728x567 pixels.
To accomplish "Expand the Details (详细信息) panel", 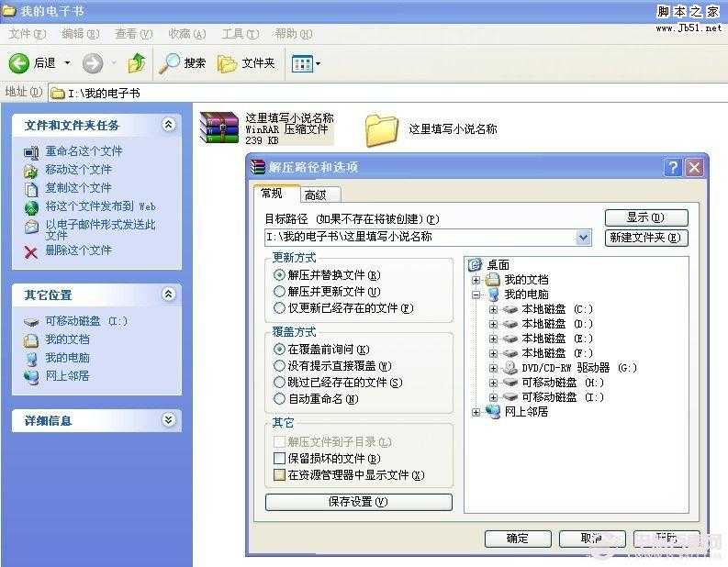I will 169,420.
